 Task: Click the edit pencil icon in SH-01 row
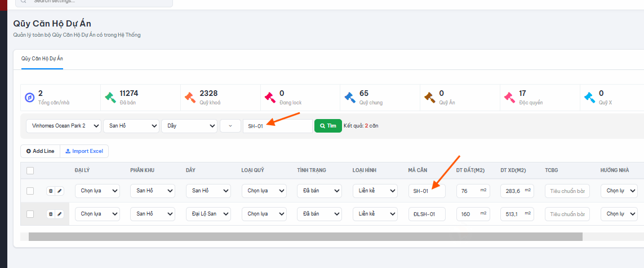(x=60, y=191)
